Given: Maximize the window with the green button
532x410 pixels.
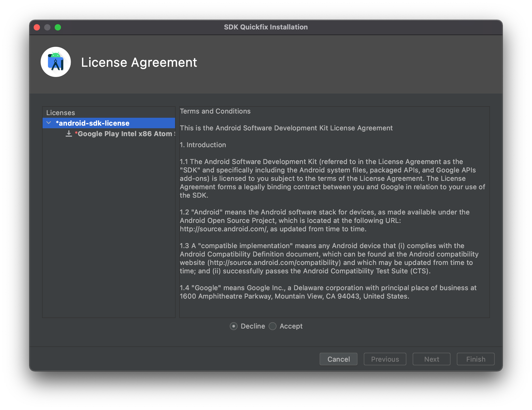Looking at the screenshot, I should tap(58, 27).
